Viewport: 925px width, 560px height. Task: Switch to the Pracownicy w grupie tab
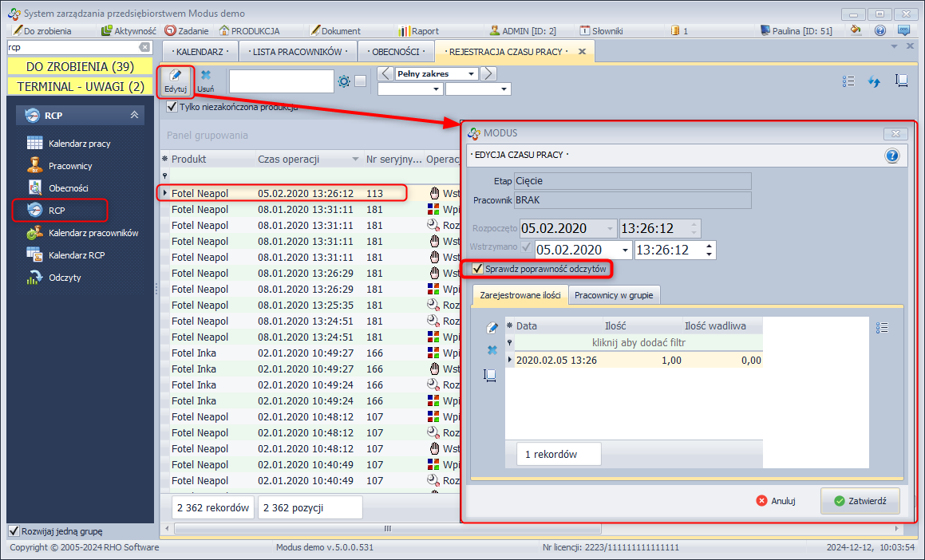tap(613, 295)
